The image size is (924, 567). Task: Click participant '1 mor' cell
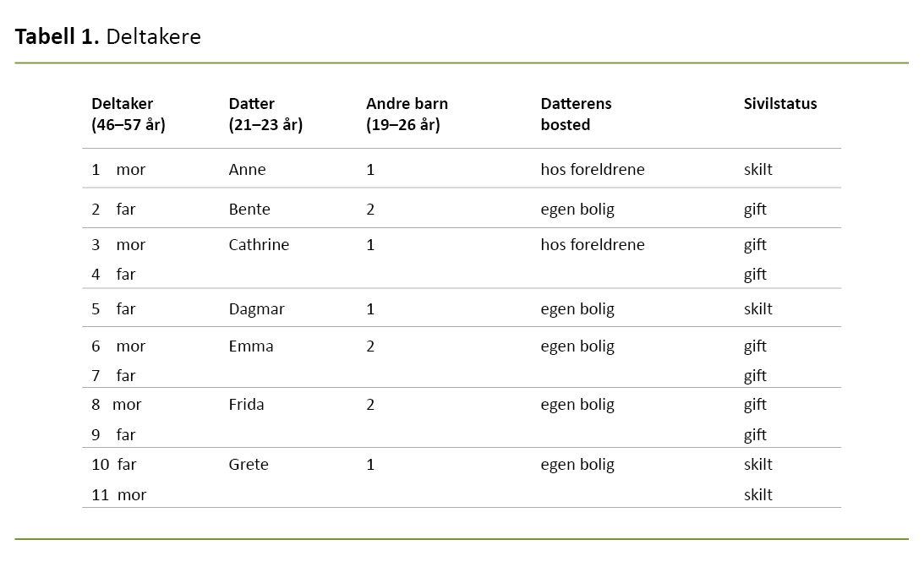pyautogui.click(x=118, y=170)
